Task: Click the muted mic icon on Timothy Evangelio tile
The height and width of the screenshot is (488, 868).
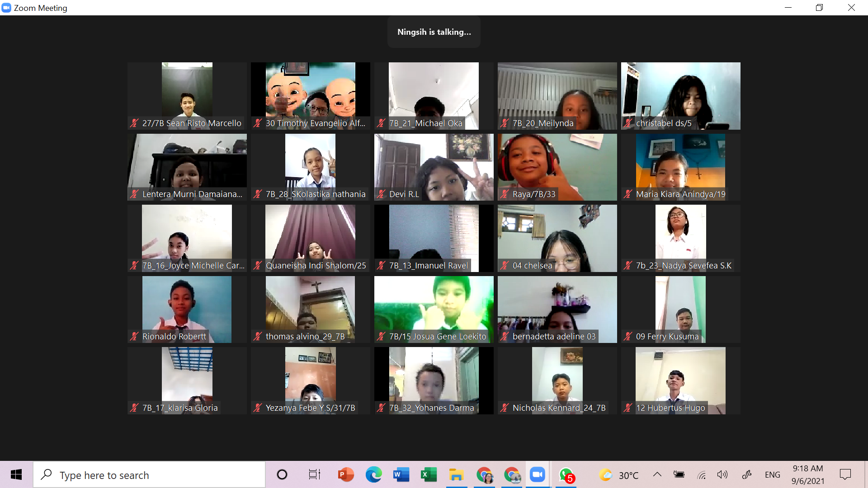Action: tap(258, 123)
